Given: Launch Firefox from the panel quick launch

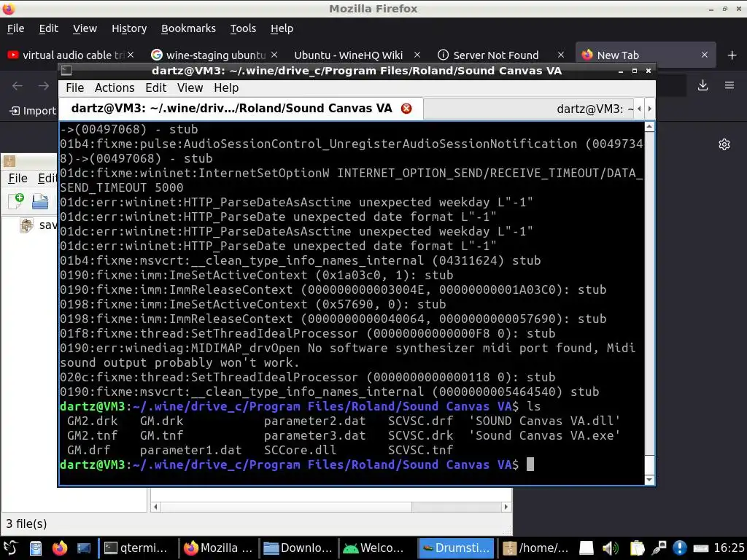Looking at the screenshot, I should [x=60, y=548].
